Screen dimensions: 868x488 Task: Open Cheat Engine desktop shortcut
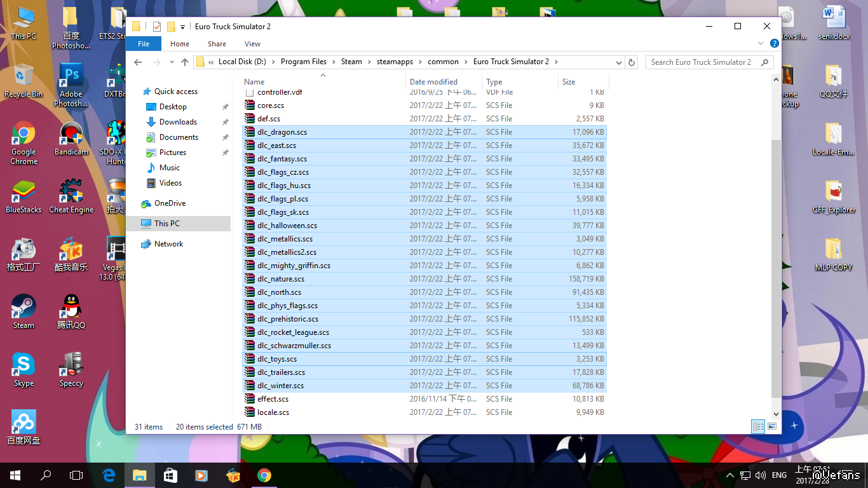click(x=71, y=196)
